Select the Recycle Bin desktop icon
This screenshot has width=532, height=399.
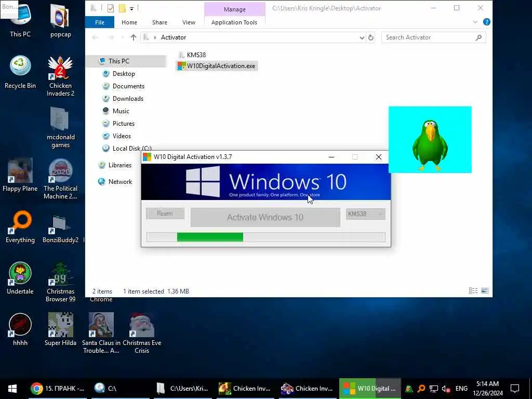pos(20,72)
